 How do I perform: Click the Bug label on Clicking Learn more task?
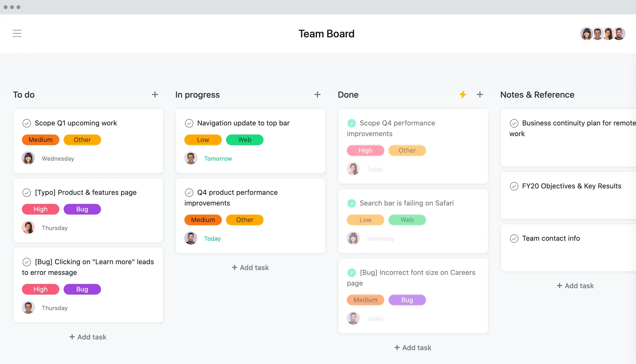(x=82, y=289)
